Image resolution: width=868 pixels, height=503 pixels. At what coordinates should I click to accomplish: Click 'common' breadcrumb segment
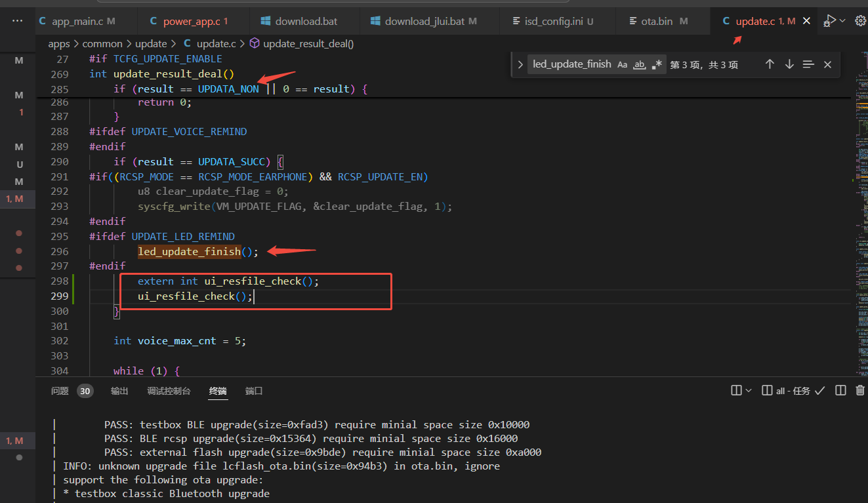(x=102, y=43)
